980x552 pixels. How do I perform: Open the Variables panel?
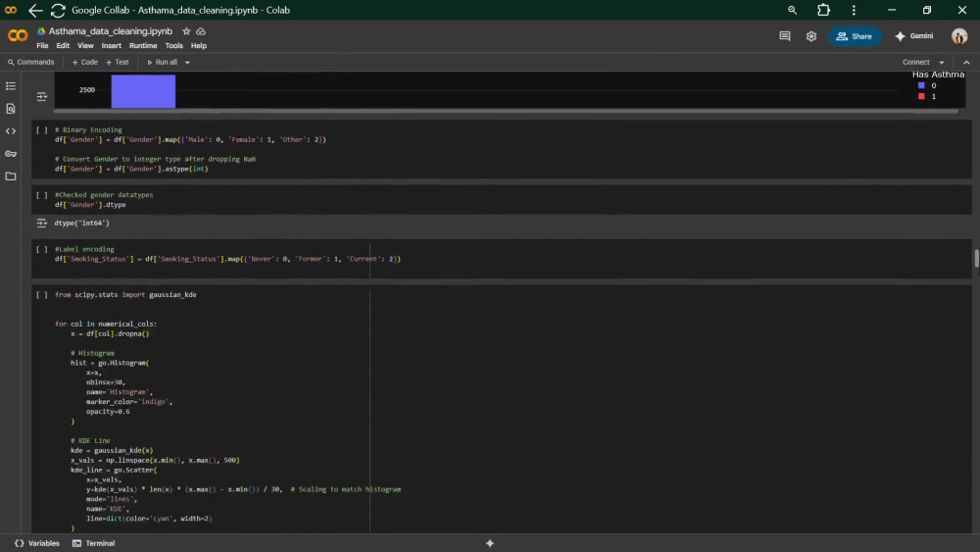[x=37, y=543]
